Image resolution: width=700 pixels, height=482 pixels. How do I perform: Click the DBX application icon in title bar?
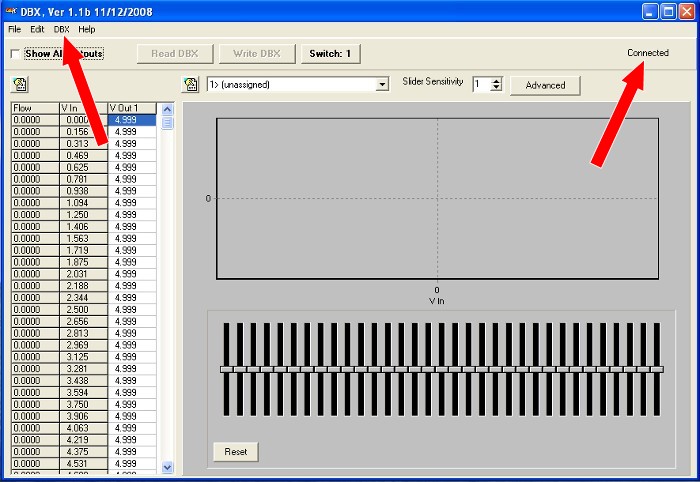point(11,11)
